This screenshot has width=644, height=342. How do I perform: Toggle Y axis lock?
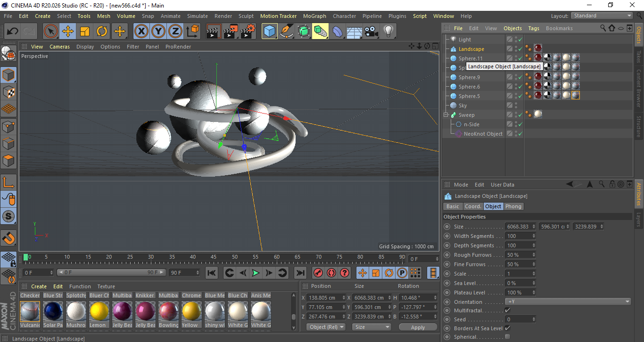158,32
